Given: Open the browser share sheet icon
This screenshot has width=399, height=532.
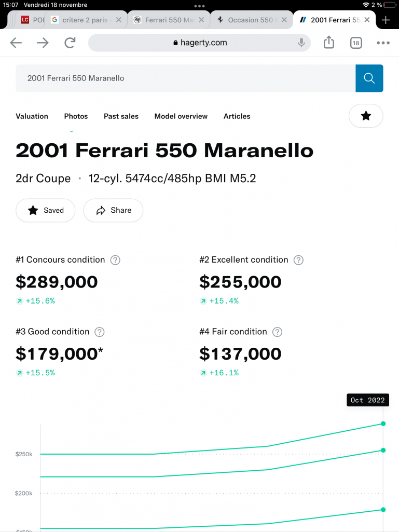Looking at the screenshot, I should click(329, 43).
